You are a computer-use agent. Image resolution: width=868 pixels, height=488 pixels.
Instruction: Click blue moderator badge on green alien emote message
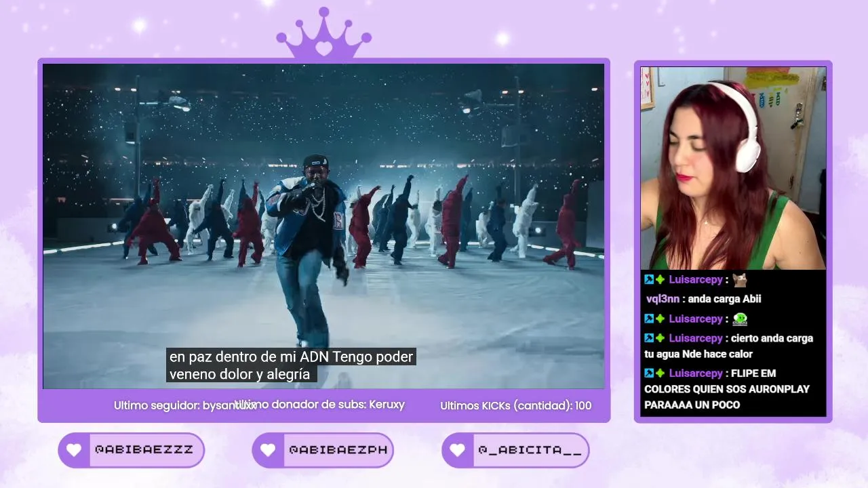(x=649, y=319)
